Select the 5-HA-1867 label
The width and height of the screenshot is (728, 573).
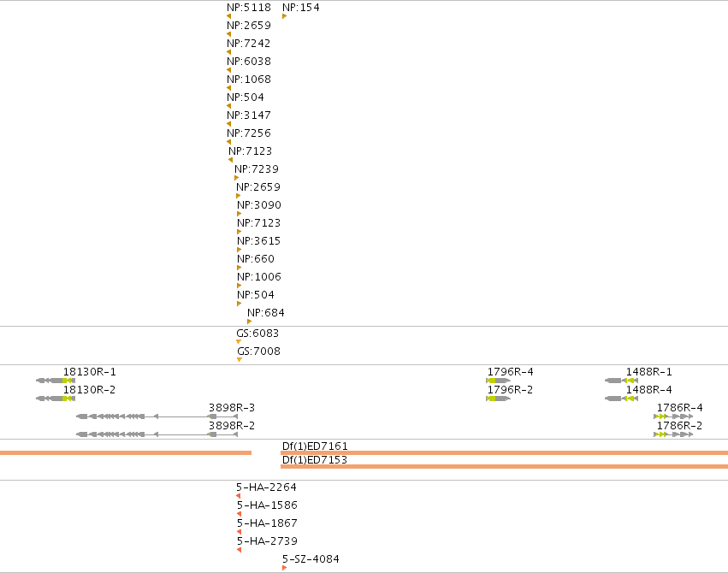268,523
